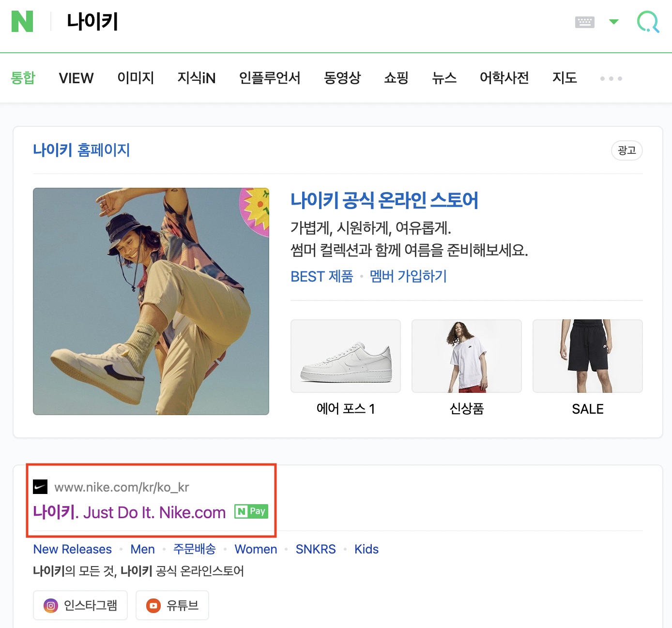Switch to the 쇼핑 tab

[x=396, y=78]
